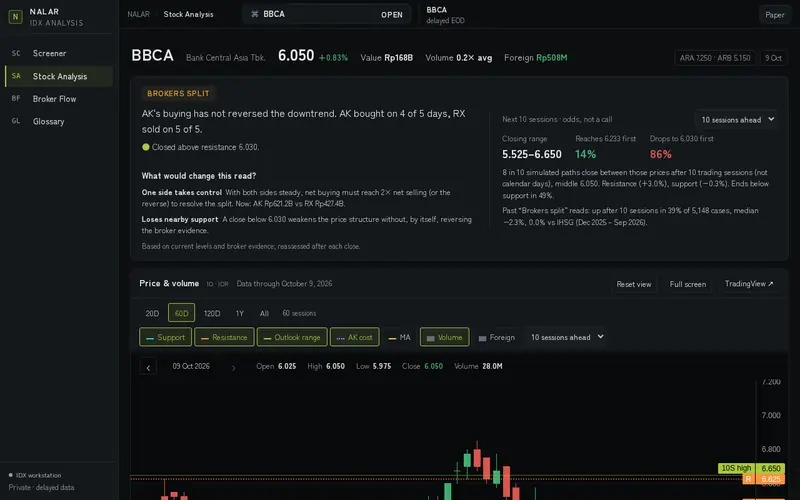Click the OPEN button in search box
800x500 pixels.
coord(392,15)
